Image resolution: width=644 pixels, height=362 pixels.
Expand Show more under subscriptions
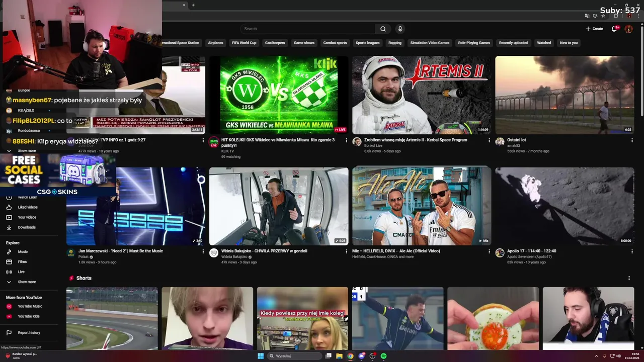coord(27,150)
